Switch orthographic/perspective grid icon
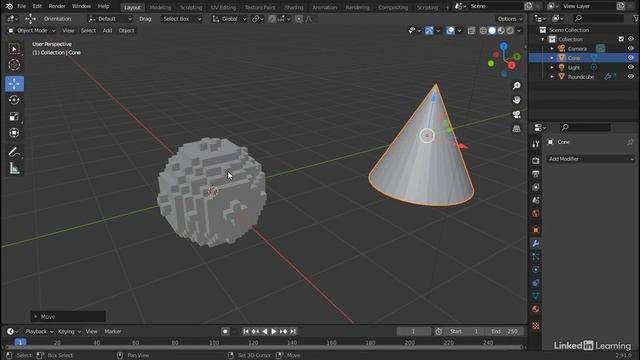Viewport: 640px width, 360px height. (517, 129)
